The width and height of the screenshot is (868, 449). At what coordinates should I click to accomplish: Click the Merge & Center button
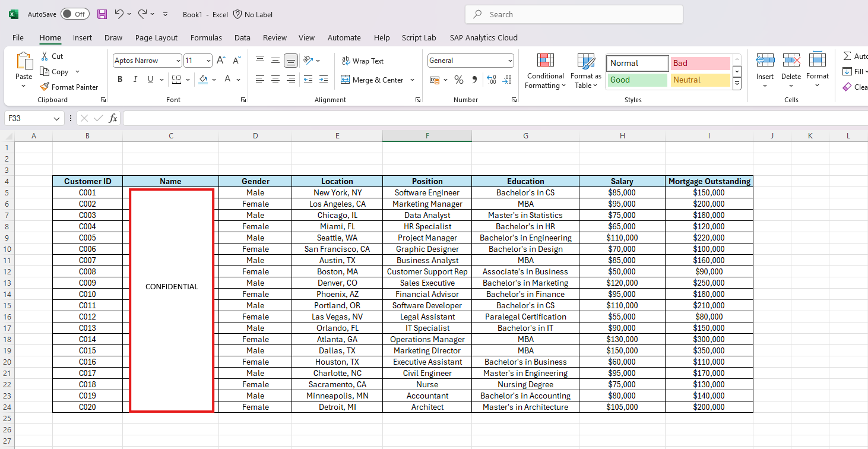pyautogui.click(x=372, y=80)
